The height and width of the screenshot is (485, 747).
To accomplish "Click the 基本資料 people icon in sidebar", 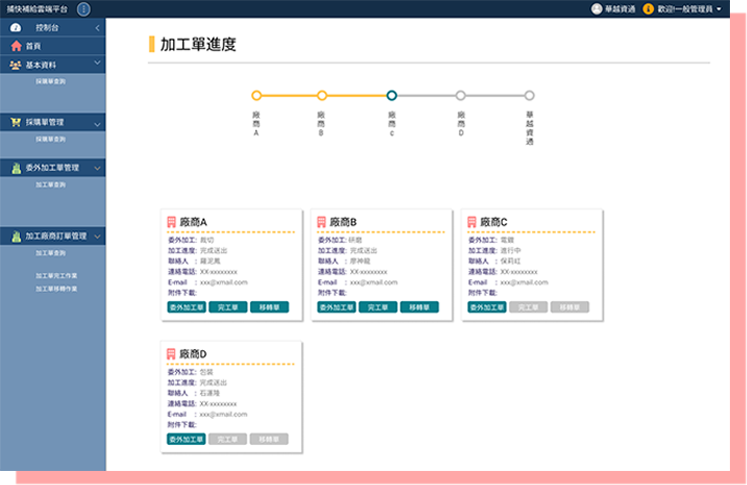I will point(16,64).
